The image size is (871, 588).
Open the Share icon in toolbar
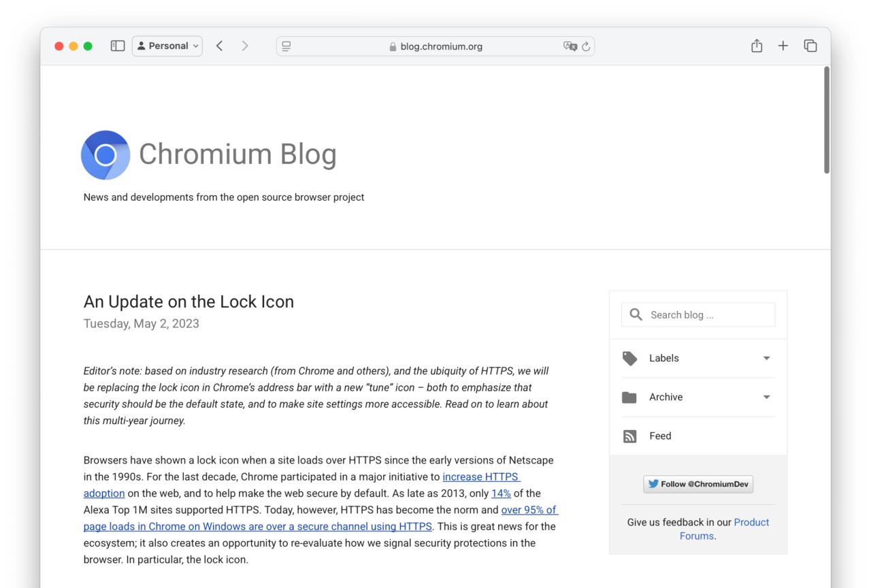[757, 46]
